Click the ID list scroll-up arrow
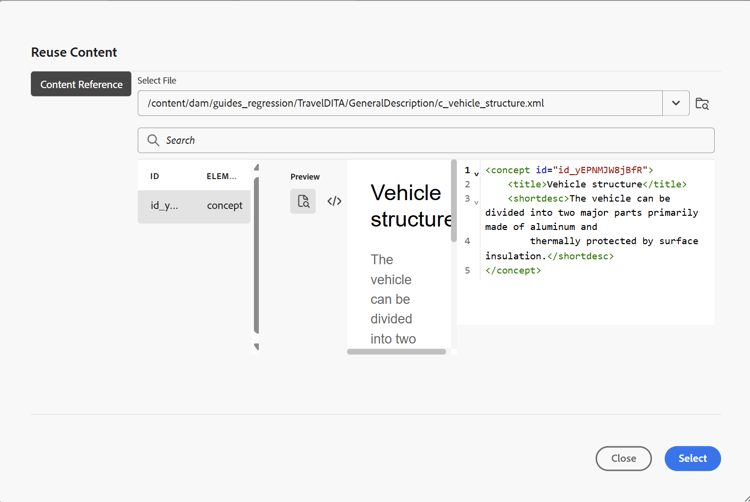Screen dimensions: 750x502 pos(256,167)
